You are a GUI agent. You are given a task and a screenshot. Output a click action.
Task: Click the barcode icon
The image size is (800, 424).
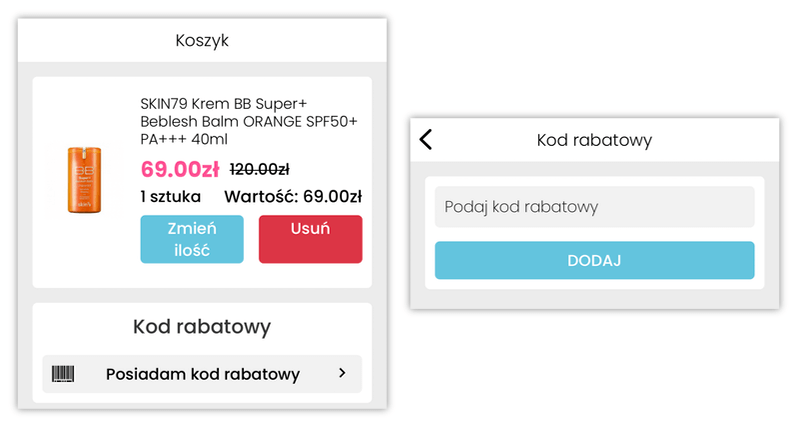63,374
